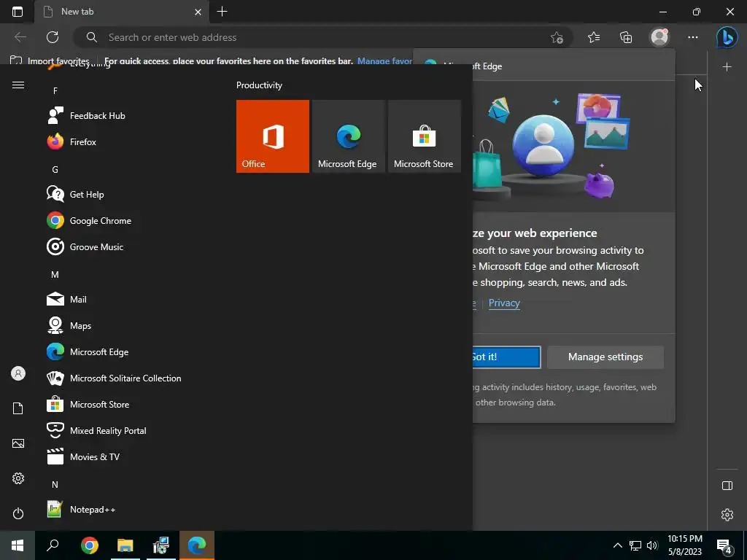Open the notification center icon
This screenshot has height=560, width=747.
(x=724, y=547)
